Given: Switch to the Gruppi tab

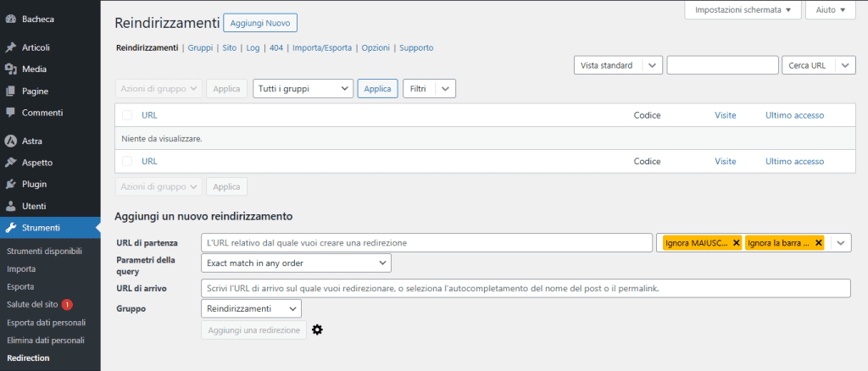Looking at the screenshot, I should click(200, 48).
